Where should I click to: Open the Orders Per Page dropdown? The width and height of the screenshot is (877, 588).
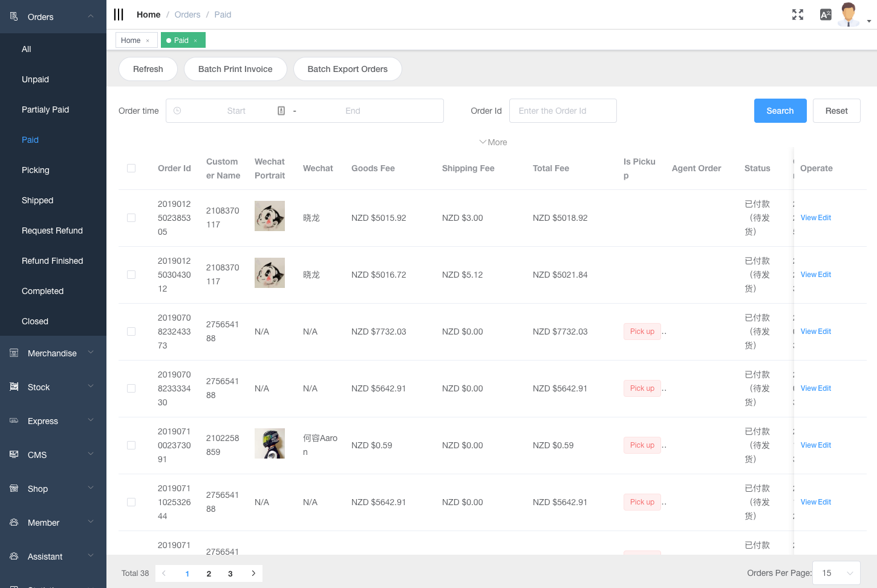coord(836,573)
